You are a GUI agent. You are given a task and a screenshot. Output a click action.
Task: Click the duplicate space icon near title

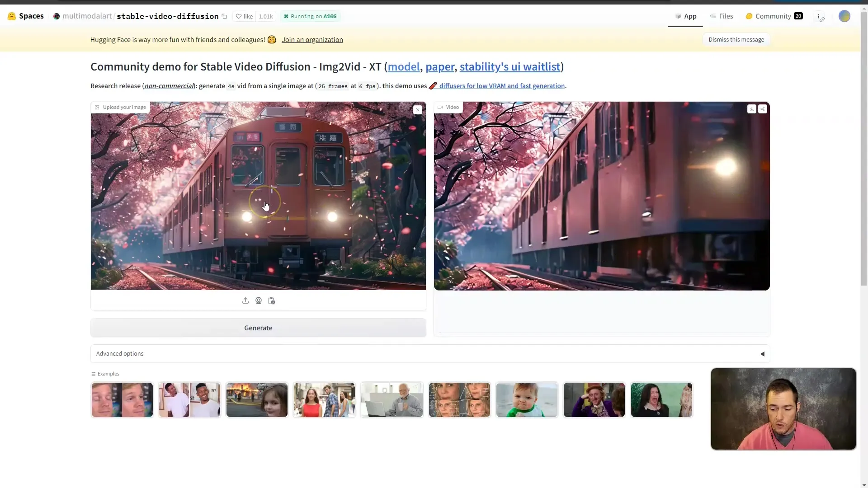[225, 16]
